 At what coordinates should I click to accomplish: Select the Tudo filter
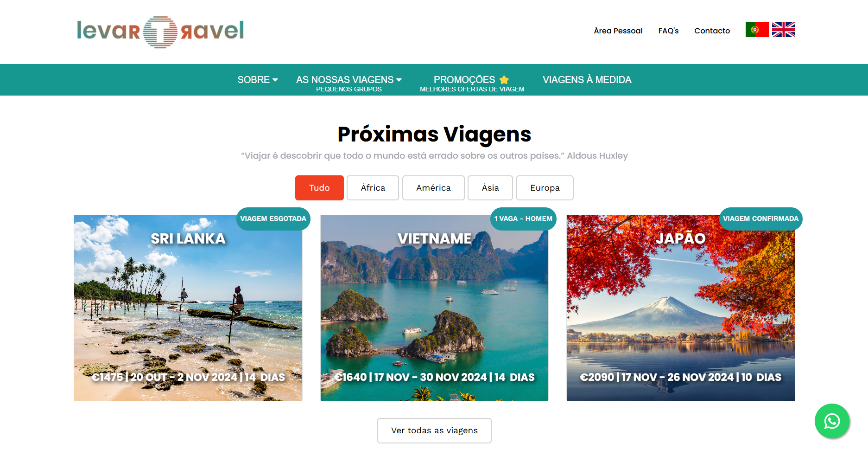pyautogui.click(x=319, y=188)
